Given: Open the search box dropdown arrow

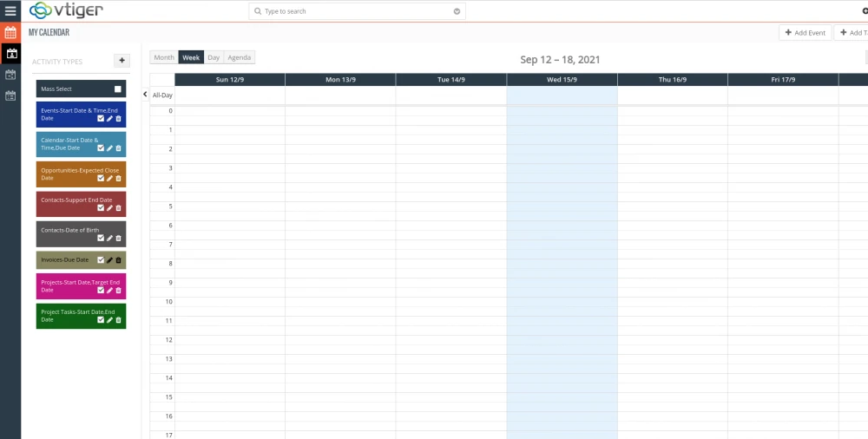Looking at the screenshot, I should 457,11.
